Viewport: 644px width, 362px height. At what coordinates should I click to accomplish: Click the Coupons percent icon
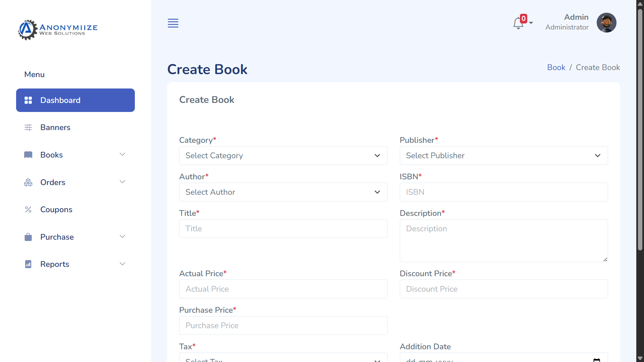click(x=28, y=209)
